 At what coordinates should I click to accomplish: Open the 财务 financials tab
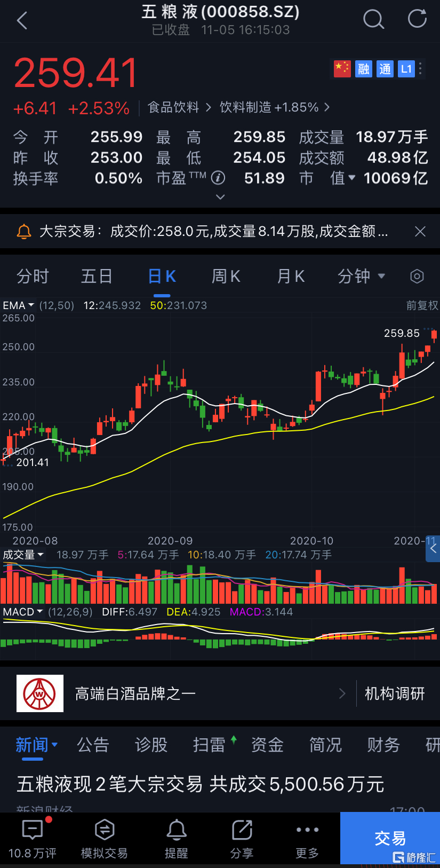pyautogui.click(x=383, y=745)
